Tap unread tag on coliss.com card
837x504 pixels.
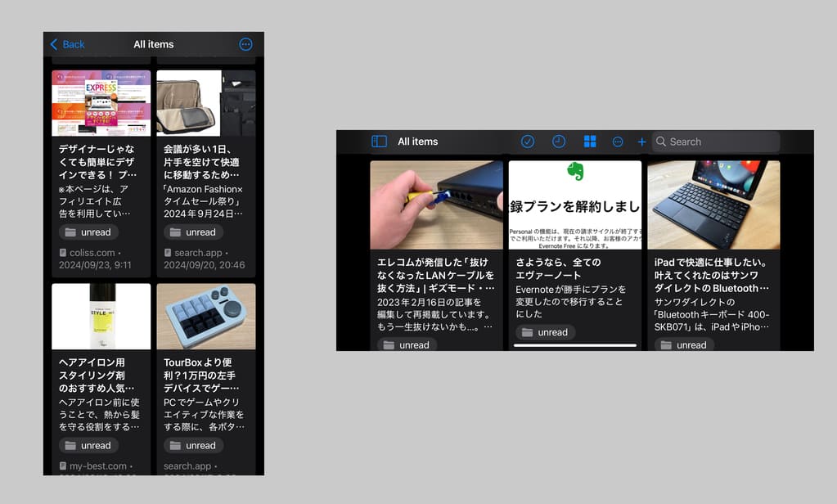tap(88, 232)
